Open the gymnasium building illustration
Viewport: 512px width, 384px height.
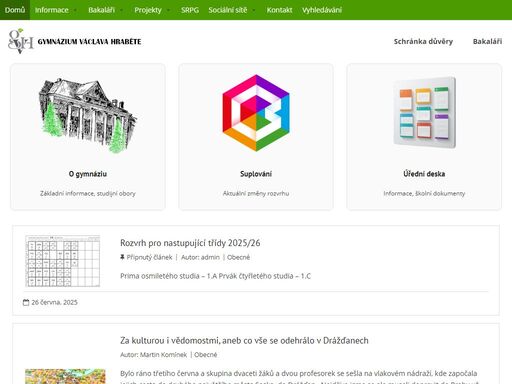tap(88, 115)
